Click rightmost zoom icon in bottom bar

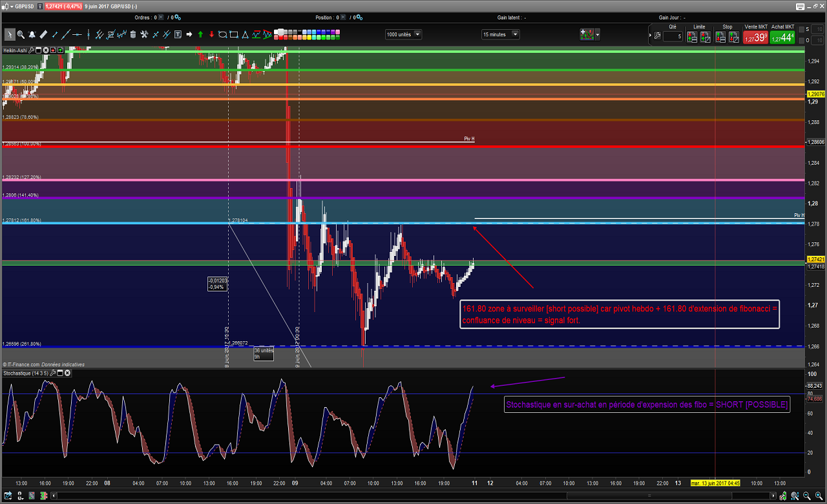click(819, 496)
